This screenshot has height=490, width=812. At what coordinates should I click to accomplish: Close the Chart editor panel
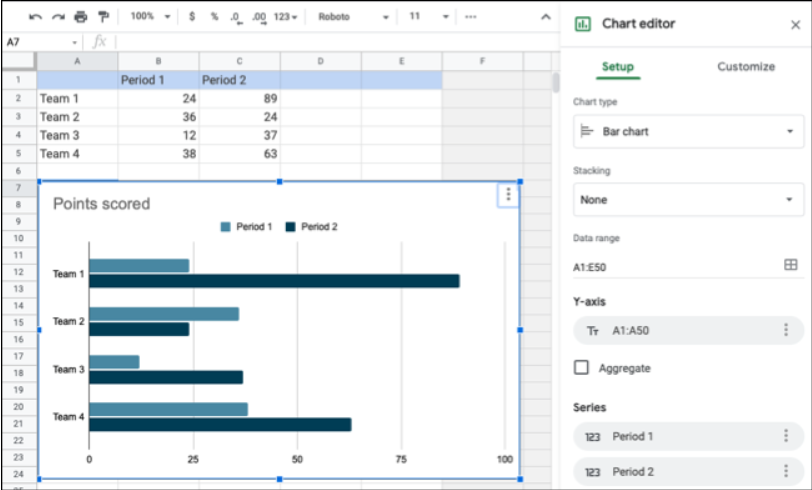point(795,24)
